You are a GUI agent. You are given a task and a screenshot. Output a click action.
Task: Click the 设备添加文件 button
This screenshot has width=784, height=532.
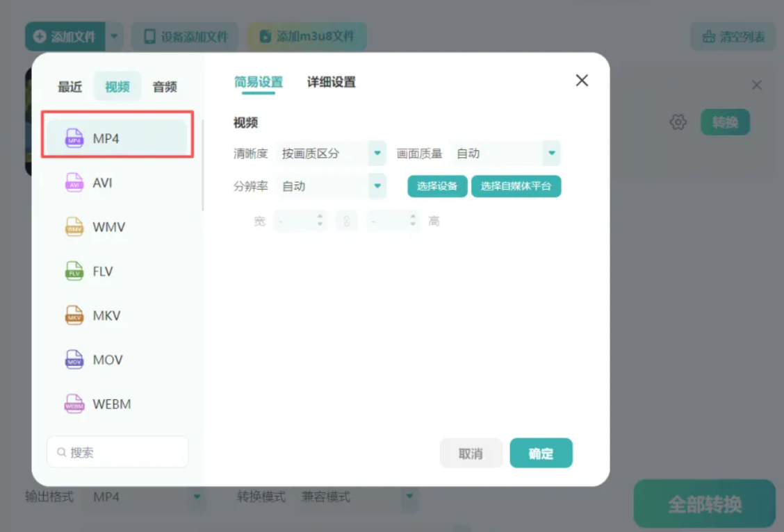pos(185,37)
